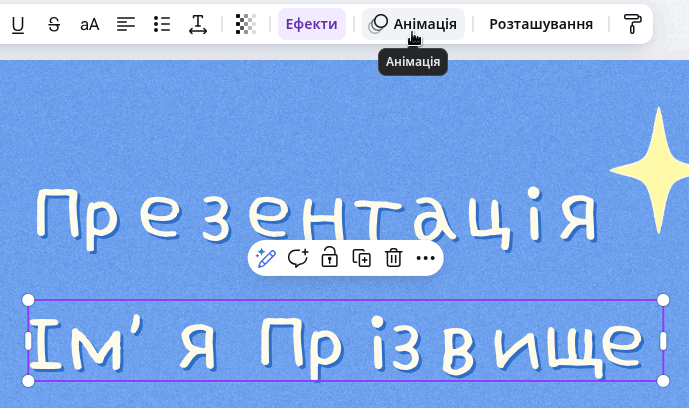Delete the selected text box

coord(393,258)
